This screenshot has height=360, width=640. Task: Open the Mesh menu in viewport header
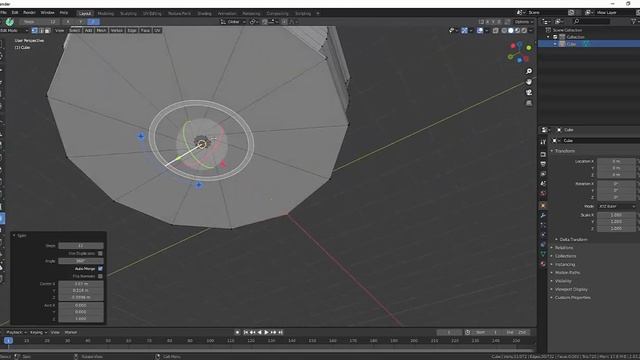point(101,31)
